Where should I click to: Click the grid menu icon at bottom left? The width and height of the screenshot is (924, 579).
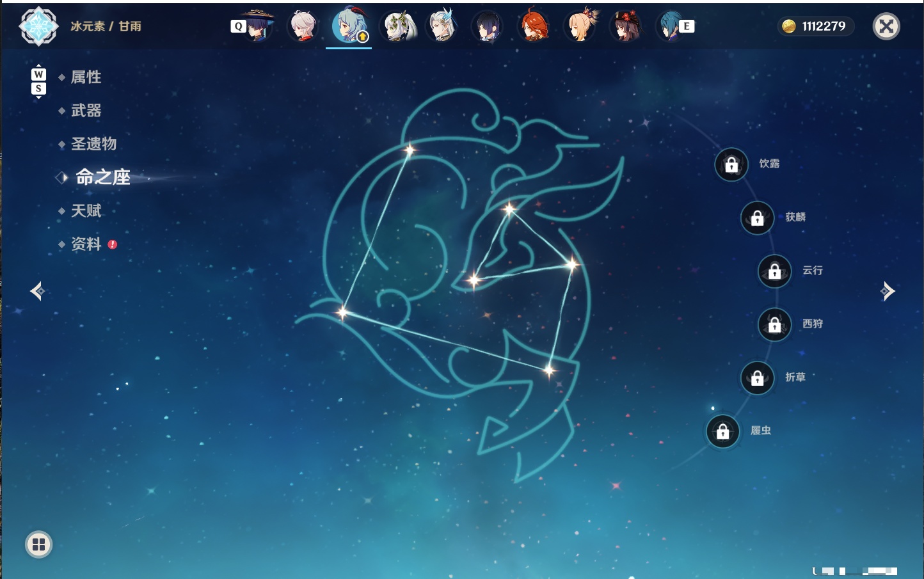point(38,544)
